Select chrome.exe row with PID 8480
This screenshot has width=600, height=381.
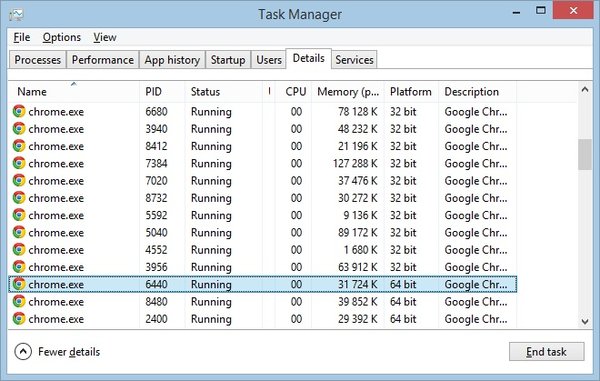pos(262,302)
